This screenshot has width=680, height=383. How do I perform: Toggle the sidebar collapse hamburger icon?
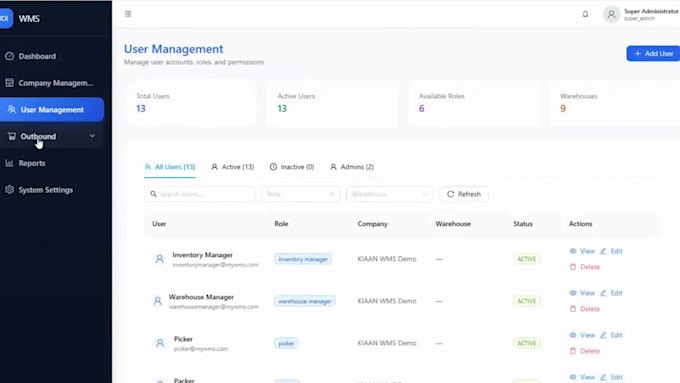(x=128, y=14)
